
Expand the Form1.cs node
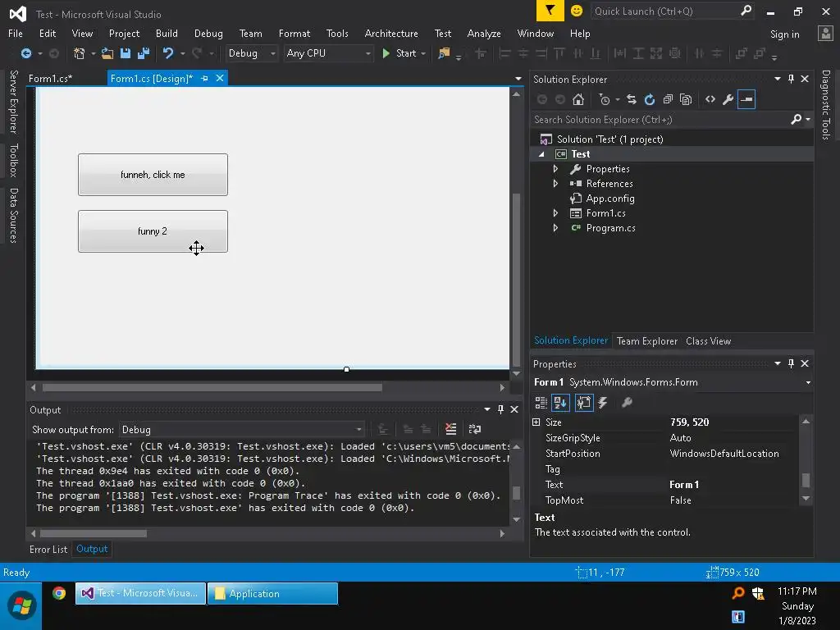point(555,213)
